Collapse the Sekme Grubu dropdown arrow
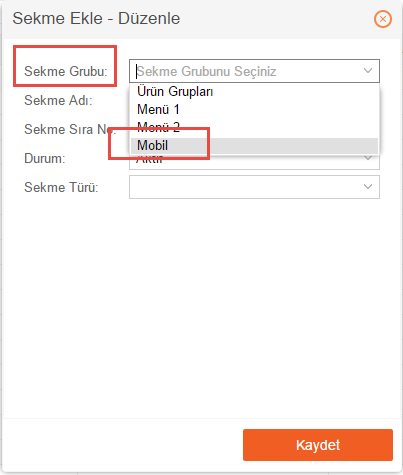403x475 pixels. click(368, 71)
